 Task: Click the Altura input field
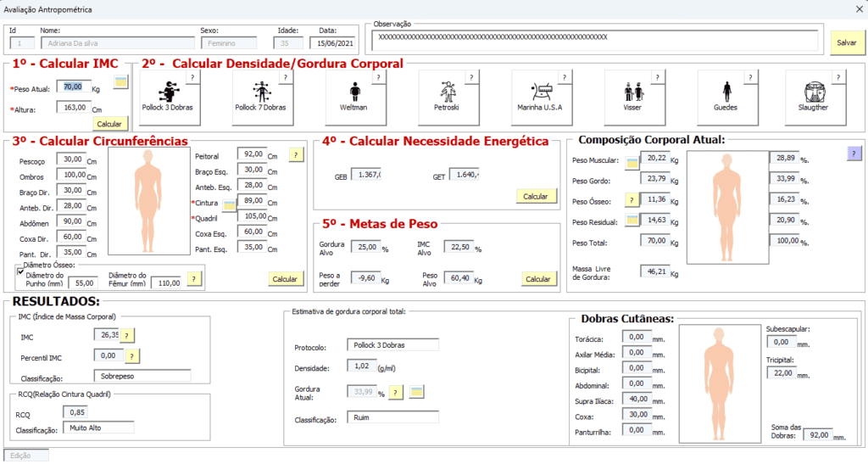pos(74,108)
